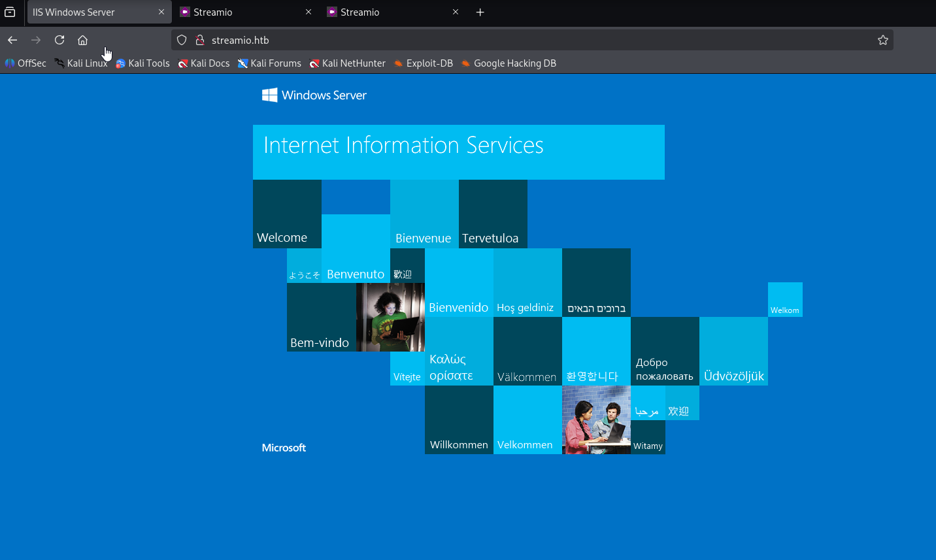Click the Welcome tile
The width and height of the screenshot is (936, 560).
(x=287, y=214)
